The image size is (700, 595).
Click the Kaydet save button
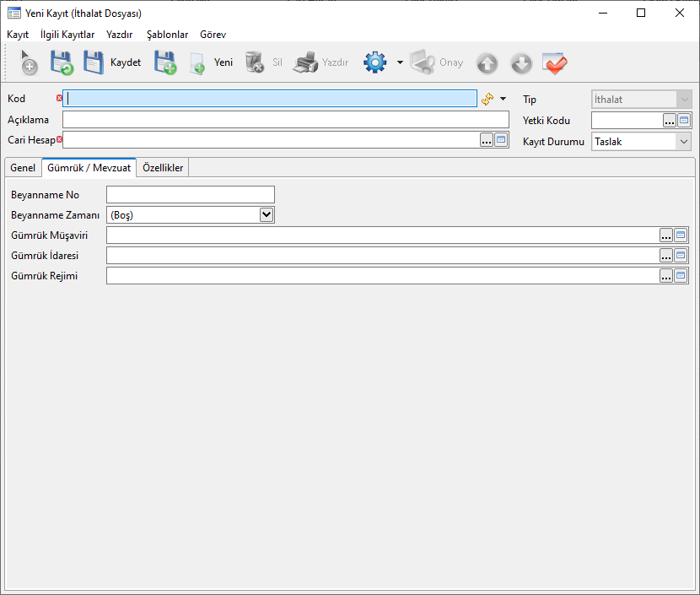[x=111, y=62]
